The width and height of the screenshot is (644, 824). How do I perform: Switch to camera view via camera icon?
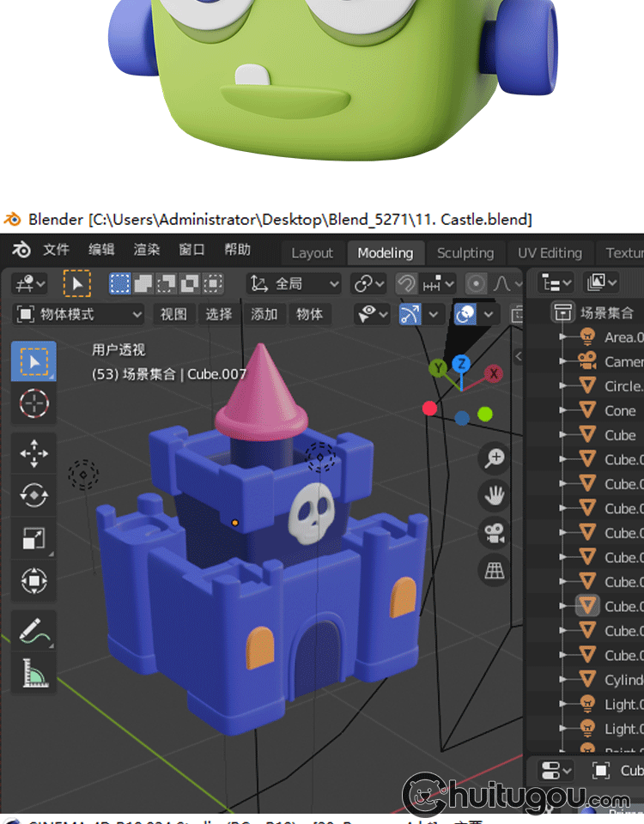pyautogui.click(x=495, y=533)
